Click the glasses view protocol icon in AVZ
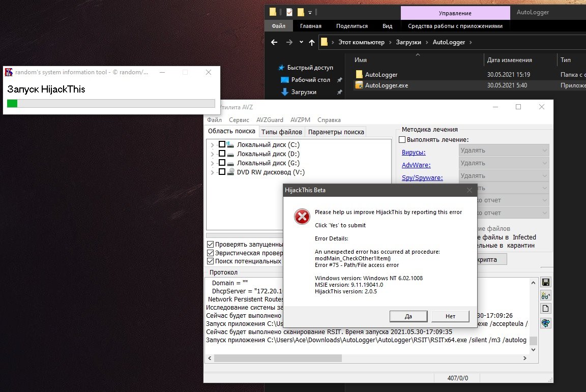This screenshot has height=392, width=586. point(545,295)
